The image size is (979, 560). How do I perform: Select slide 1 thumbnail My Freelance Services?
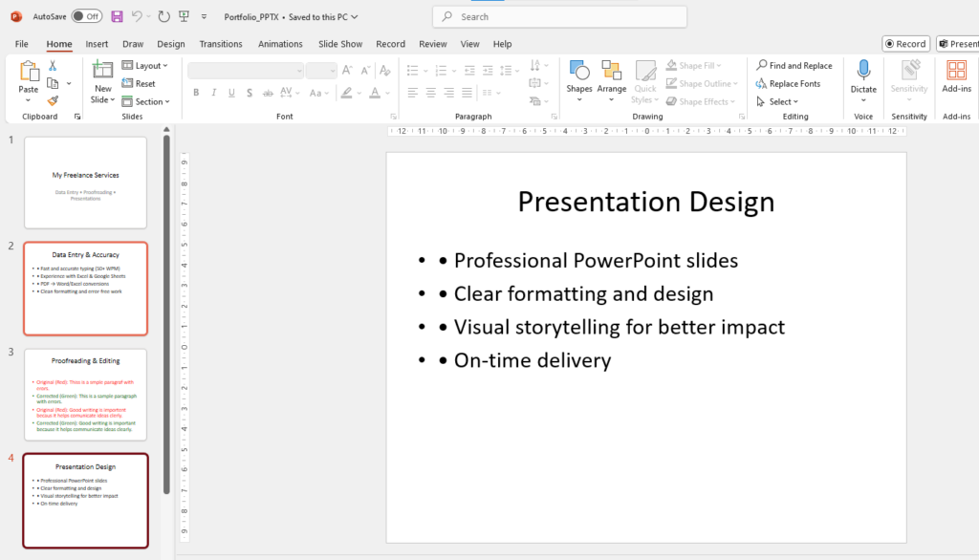(85, 183)
